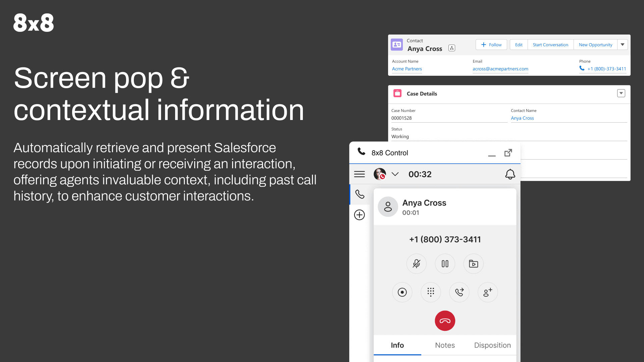The image size is (644, 362).
Task: Put the call on hold with the pause button
Action: coord(445,264)
